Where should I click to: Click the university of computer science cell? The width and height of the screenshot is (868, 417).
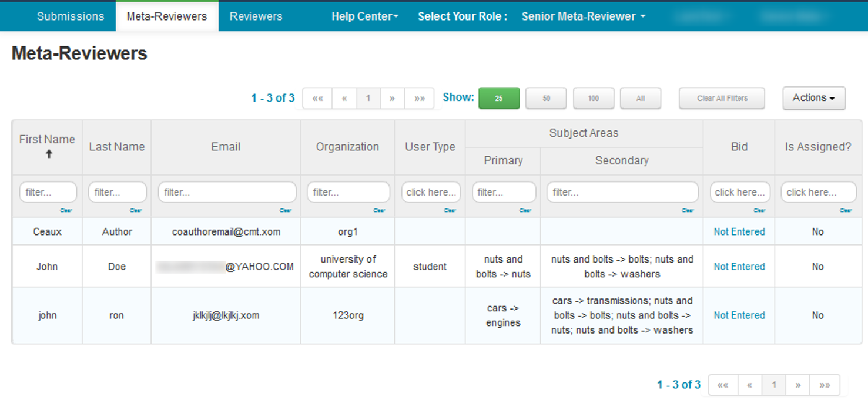pyautogui.click(x=348, y=266)
